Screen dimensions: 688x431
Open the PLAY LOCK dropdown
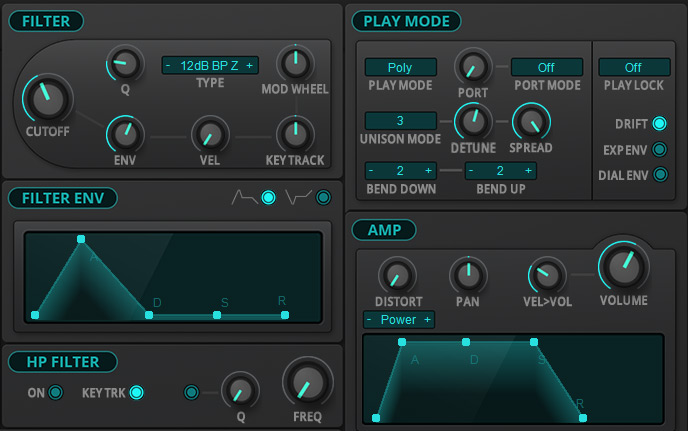coord(634,67)
